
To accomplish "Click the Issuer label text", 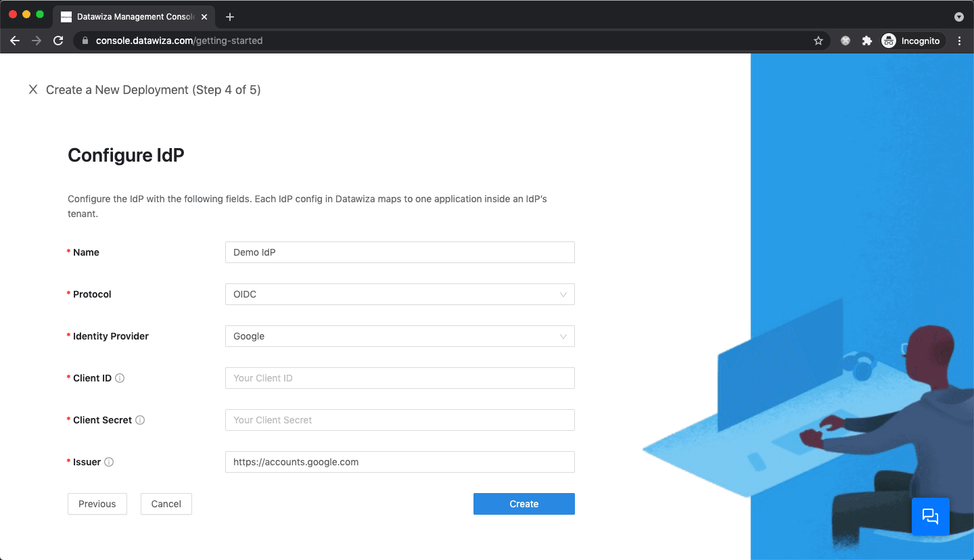I will [87, 462].
